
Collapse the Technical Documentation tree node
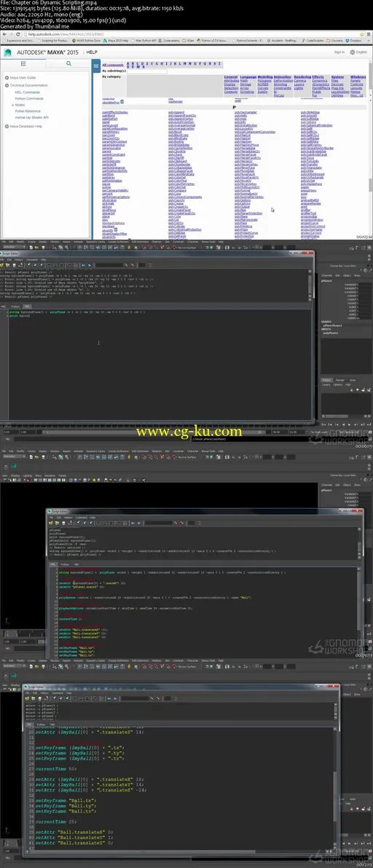pyautogui.click(x=7, y=85)
